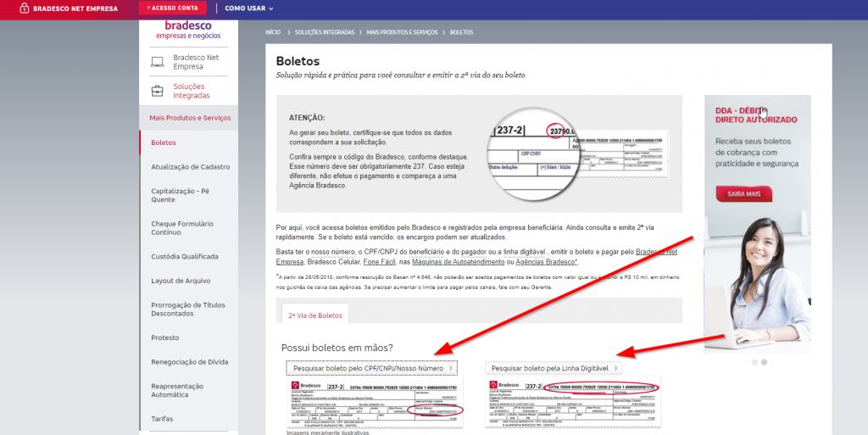Open Soluções Integradas in the sidebar
Screen dimensions: 868x435
(191, 91)
